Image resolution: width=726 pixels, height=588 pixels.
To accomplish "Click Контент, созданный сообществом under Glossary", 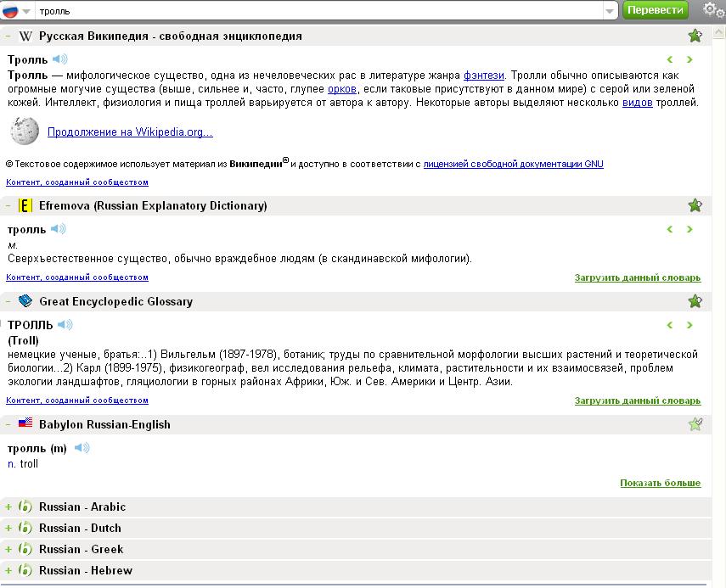I will [77, 400].
